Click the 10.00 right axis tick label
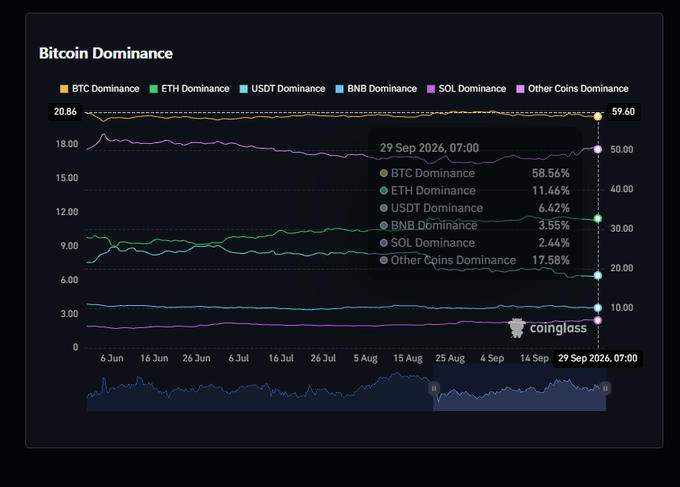 pyautogui.click(x=622, y=308)
